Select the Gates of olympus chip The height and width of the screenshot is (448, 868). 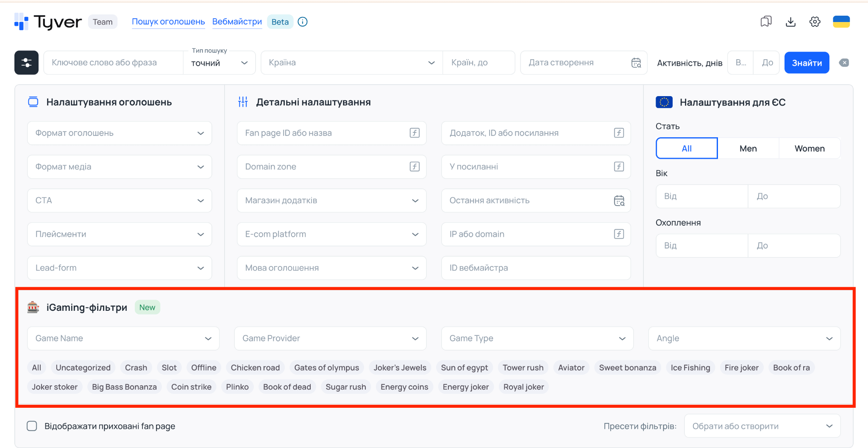point(327,368)
